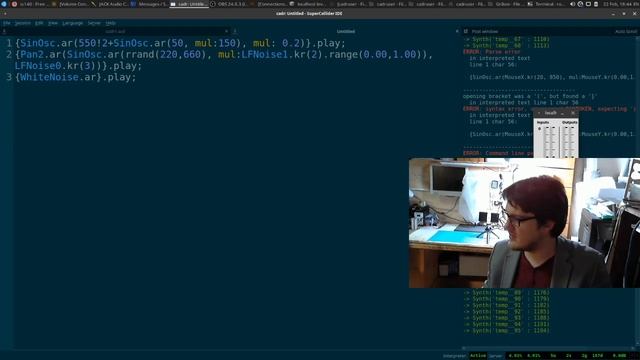Screen dimensions: 640x360
Task: Switch to the Untitled document tab
Action: pos(345,31)
